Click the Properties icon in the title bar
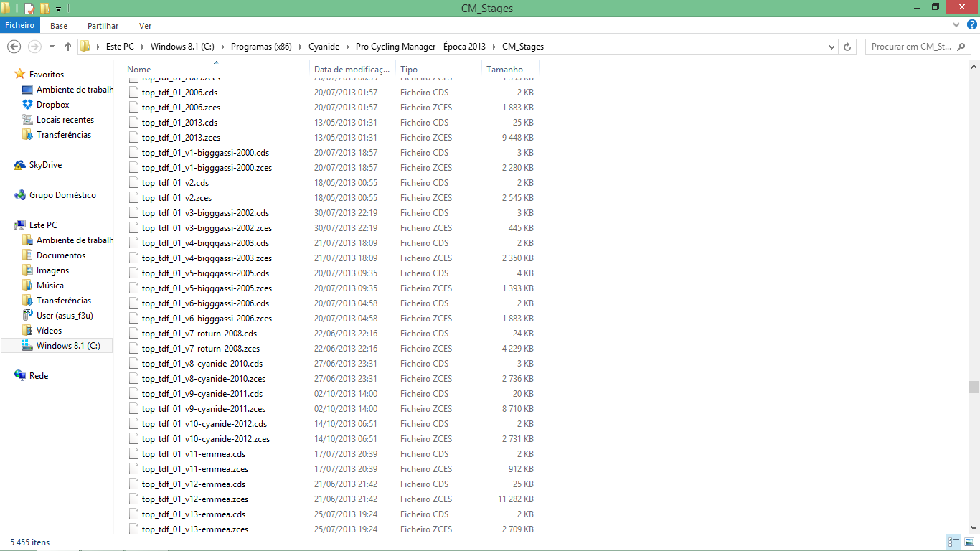980x551 pixels. coord(29,9)
